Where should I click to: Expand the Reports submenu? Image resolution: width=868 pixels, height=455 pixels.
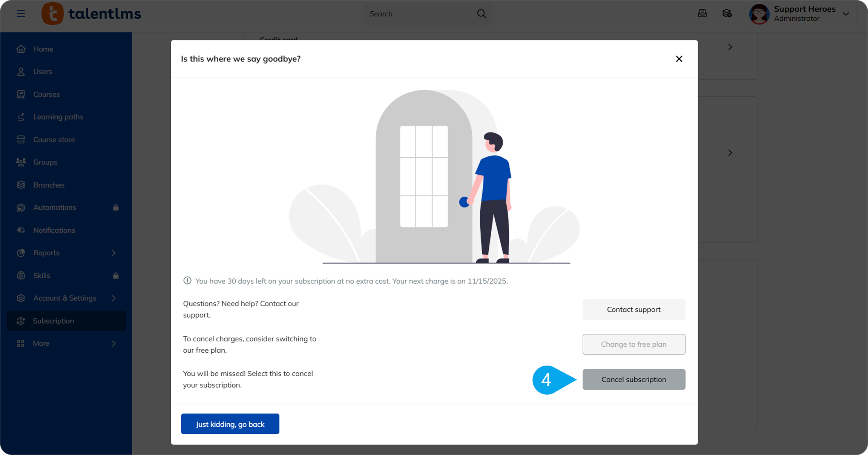tap(113, 253)
